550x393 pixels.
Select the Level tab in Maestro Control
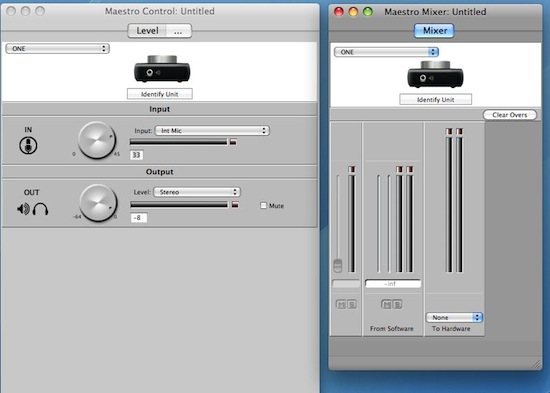[x=147, y=31]
